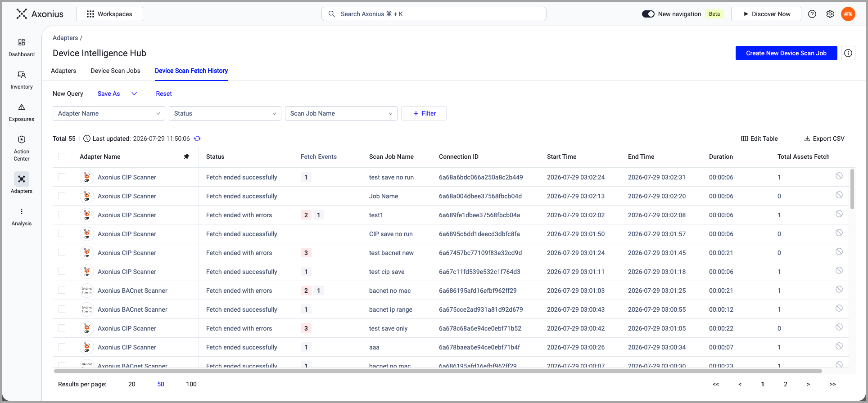Click Save As for the query

109,94
